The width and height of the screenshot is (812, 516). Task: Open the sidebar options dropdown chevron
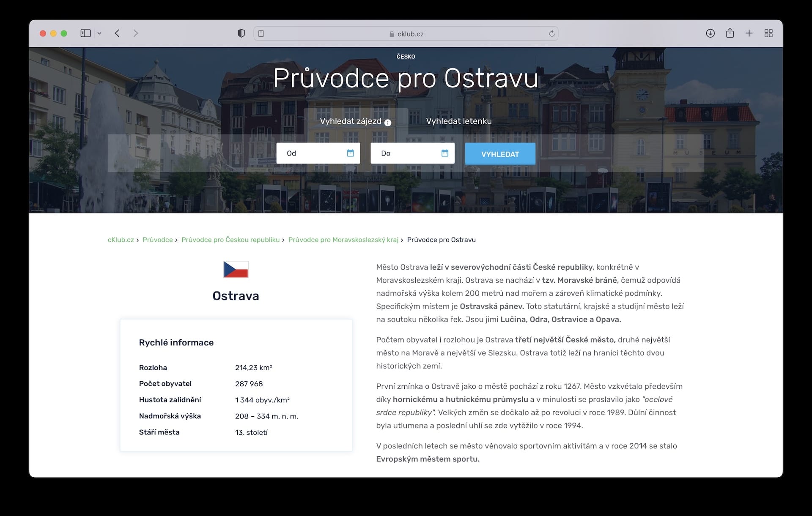(99, 33)
